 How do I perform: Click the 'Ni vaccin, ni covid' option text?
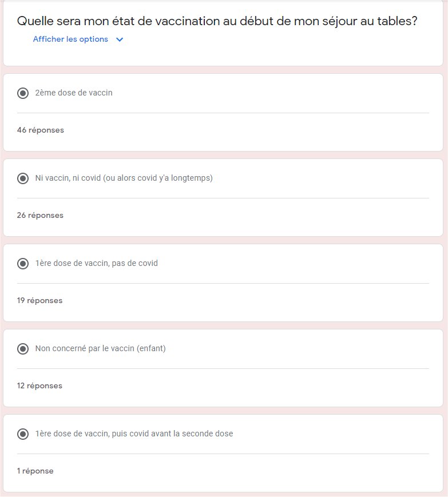point(124,178)
